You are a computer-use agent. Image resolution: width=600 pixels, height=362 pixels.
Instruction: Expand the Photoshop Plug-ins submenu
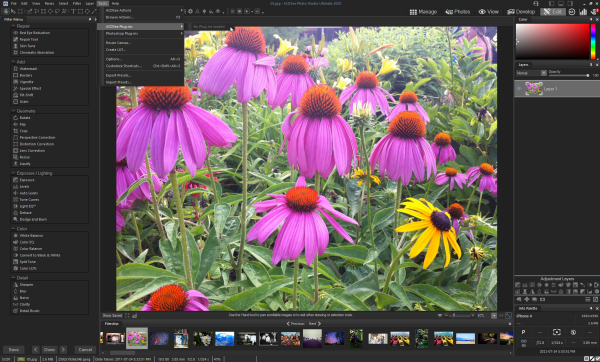tap(143, 34)
